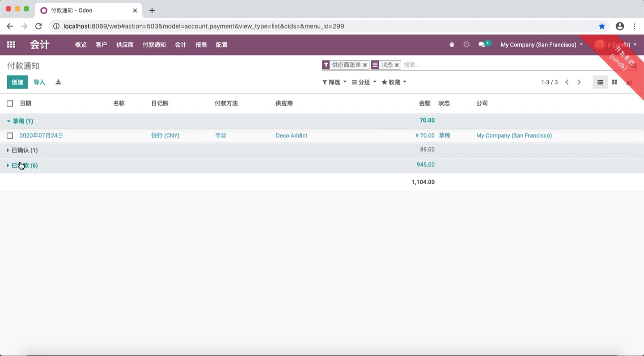Open the apps grid menu icon
644x356 pixels.
click(11, 45)
